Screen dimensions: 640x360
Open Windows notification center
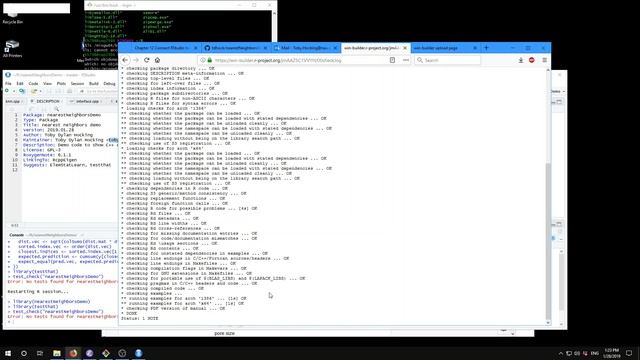(629, 353)
